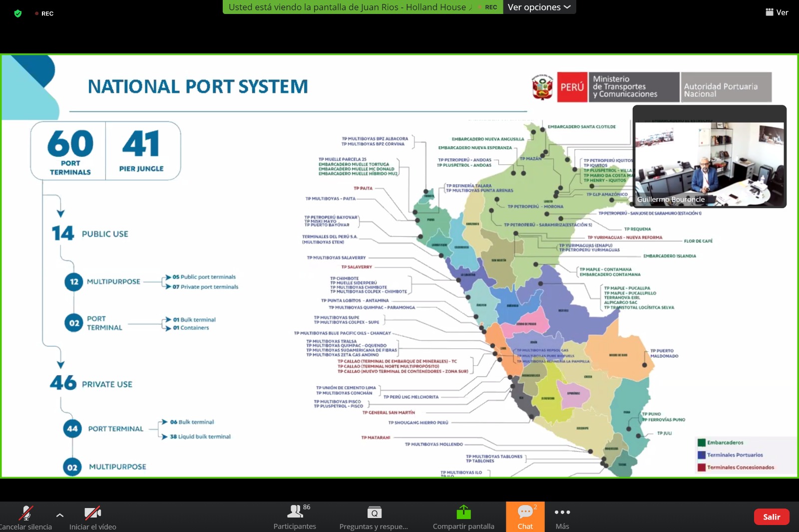Viewport: 799px width, 532px height.
Task: Click the NATIONAL PORT SYSTEM slide title
Action: (198, 86)
